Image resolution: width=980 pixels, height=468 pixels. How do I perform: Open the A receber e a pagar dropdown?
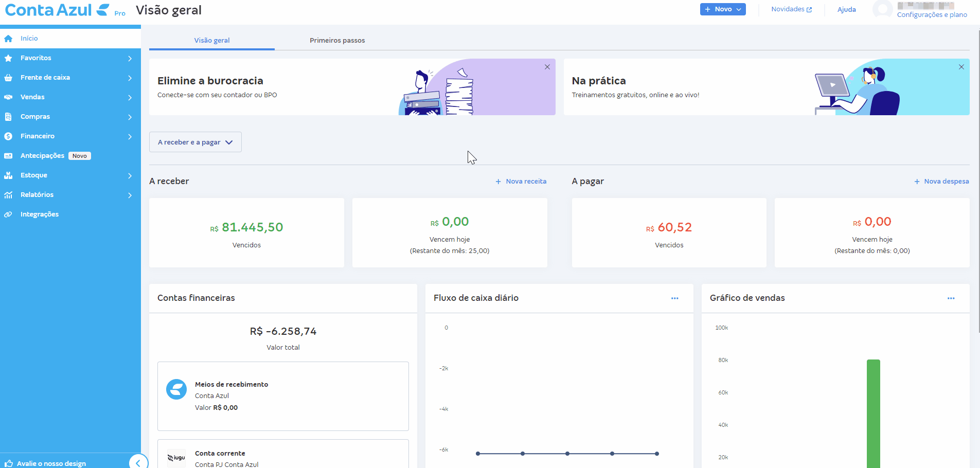tap(195, 142)
